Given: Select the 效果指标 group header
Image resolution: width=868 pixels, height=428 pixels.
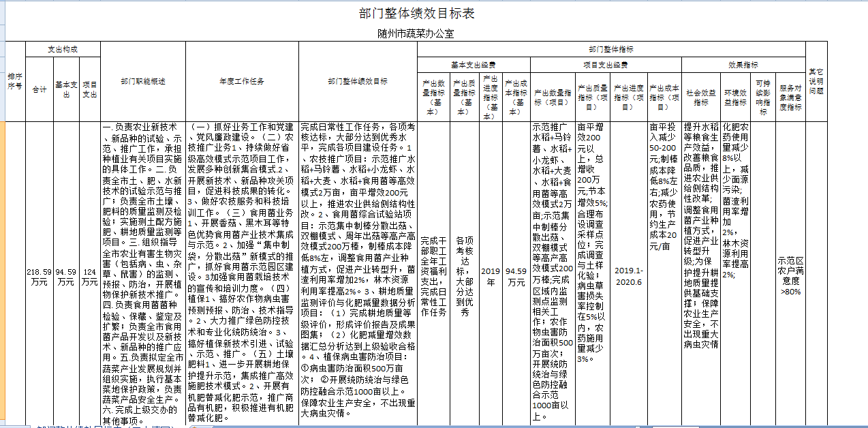Looking at the screenshot, I should tap(743, 65).
